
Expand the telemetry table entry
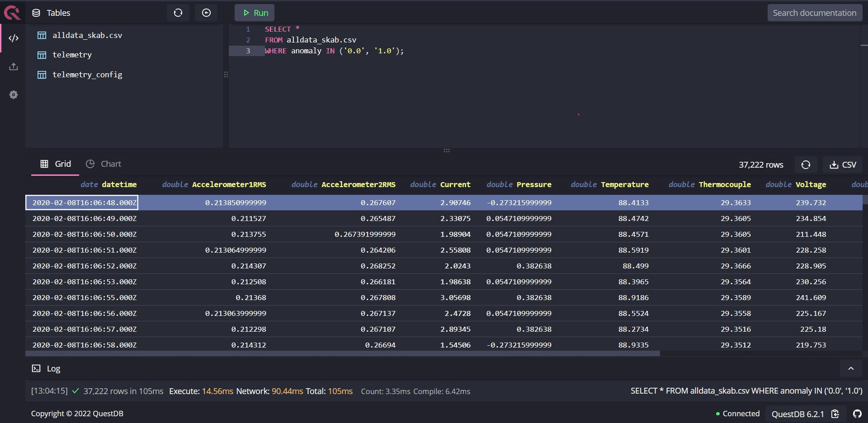pos(72,55)
